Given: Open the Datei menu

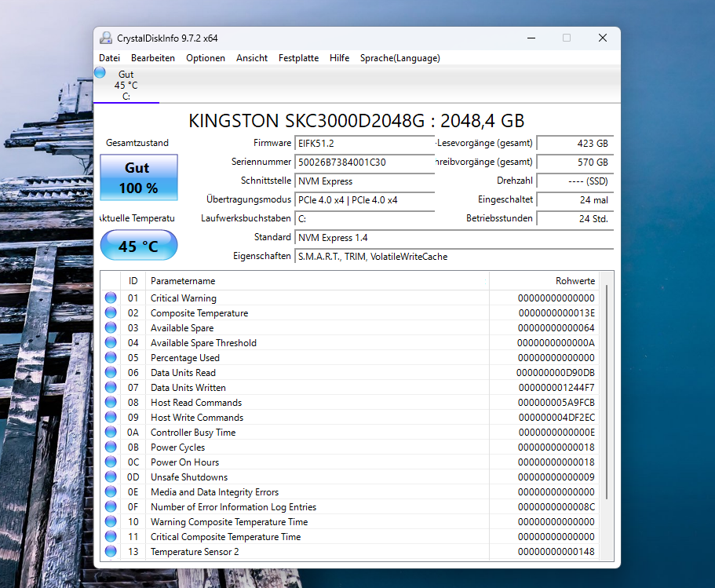Looking at the screenshot, I should [x=109, y=58].
